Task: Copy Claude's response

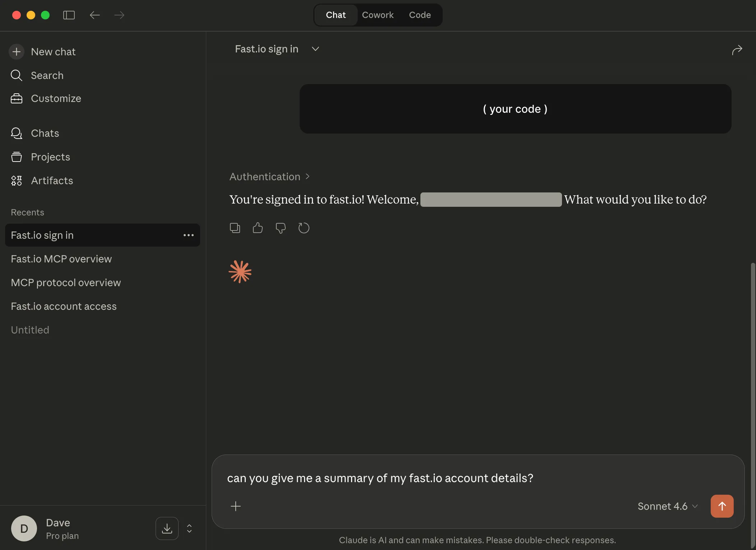Action: pyautogui.click(x=235, y=228)
